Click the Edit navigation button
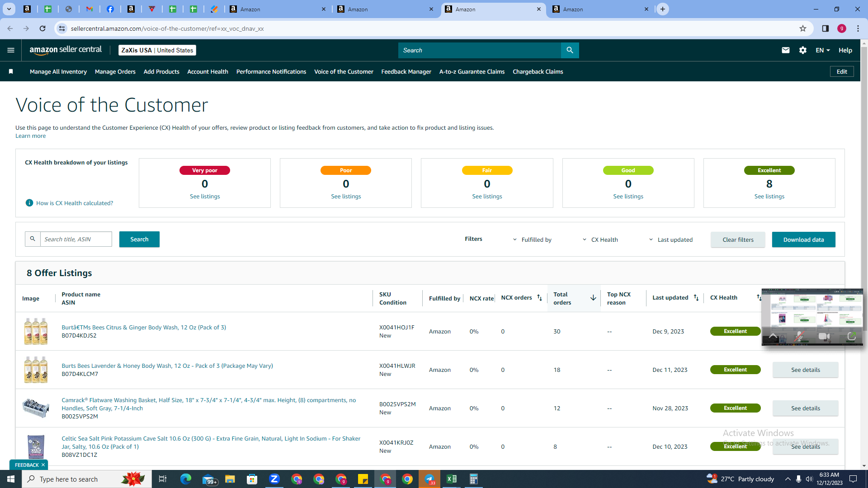 click(x=842, y=71)
